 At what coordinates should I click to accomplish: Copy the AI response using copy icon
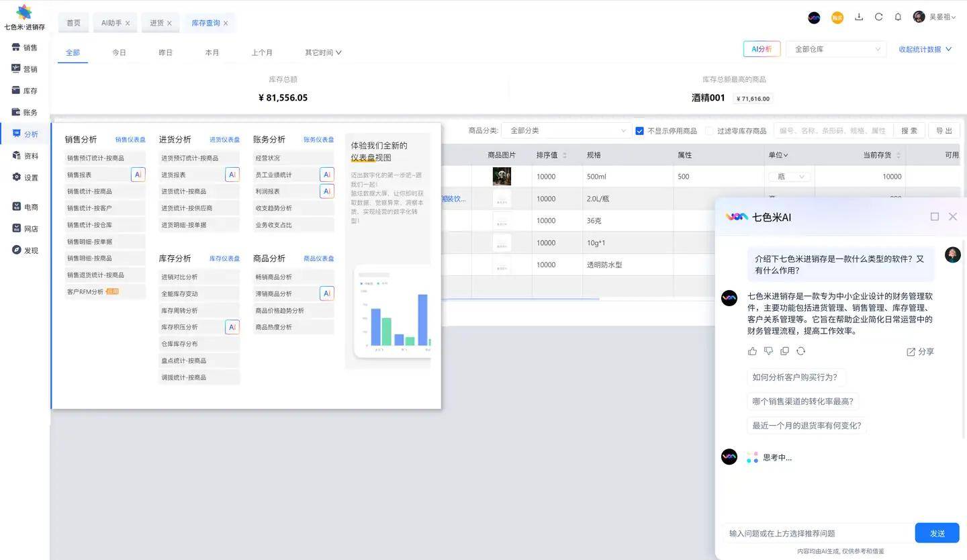click(784, 351)
